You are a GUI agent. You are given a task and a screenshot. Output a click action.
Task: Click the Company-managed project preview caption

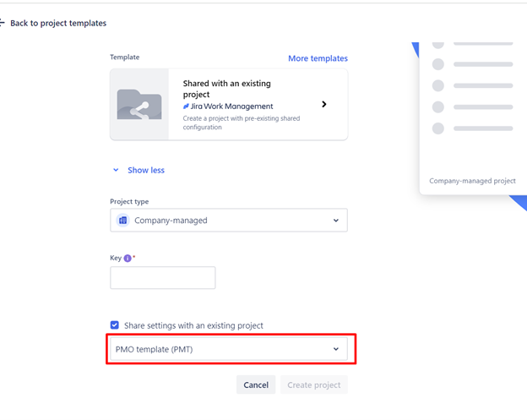pos(472,181)
